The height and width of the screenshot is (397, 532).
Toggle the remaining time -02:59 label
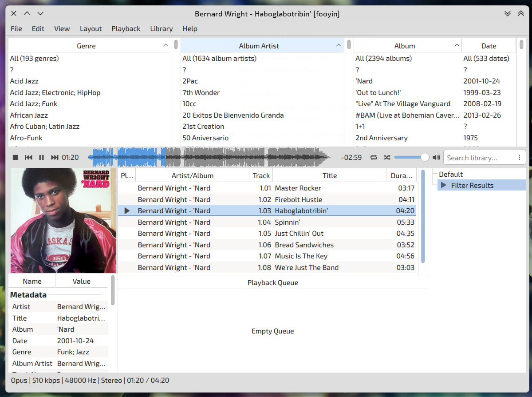tap(351, 158)
